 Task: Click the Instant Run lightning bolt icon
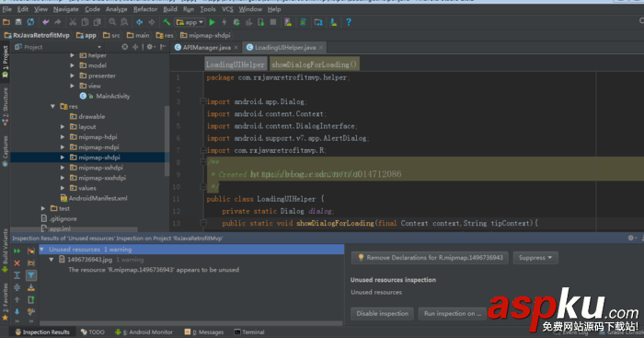click(x=224, y=22)
